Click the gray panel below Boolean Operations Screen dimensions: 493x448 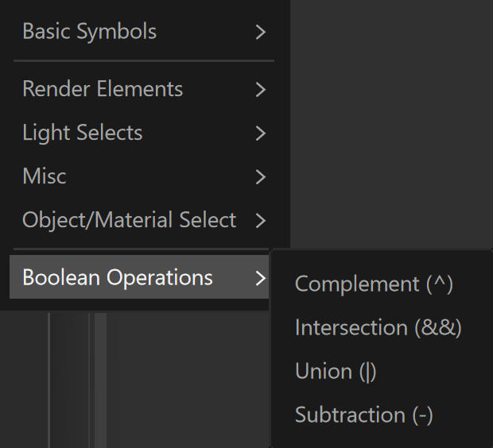point(188,380)
